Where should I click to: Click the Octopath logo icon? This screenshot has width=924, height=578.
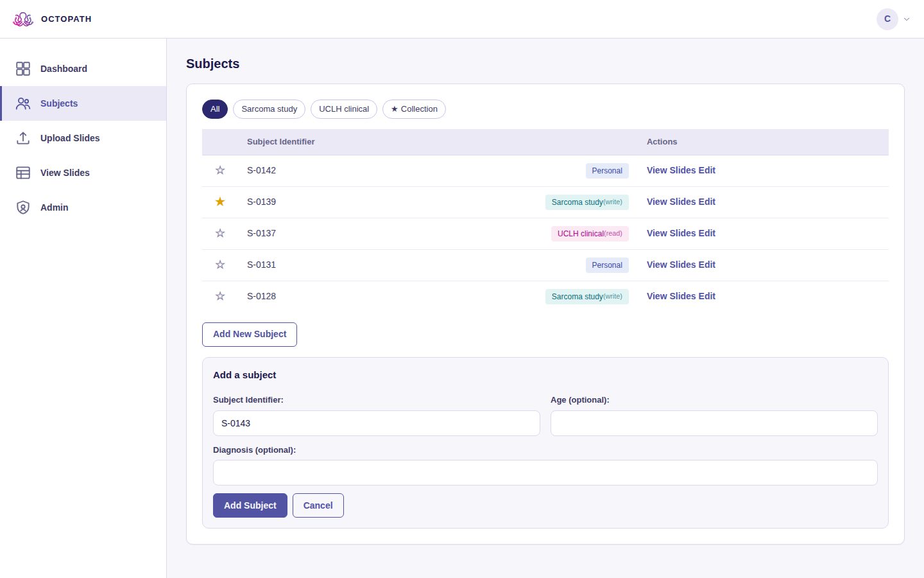tap(23, 19)
